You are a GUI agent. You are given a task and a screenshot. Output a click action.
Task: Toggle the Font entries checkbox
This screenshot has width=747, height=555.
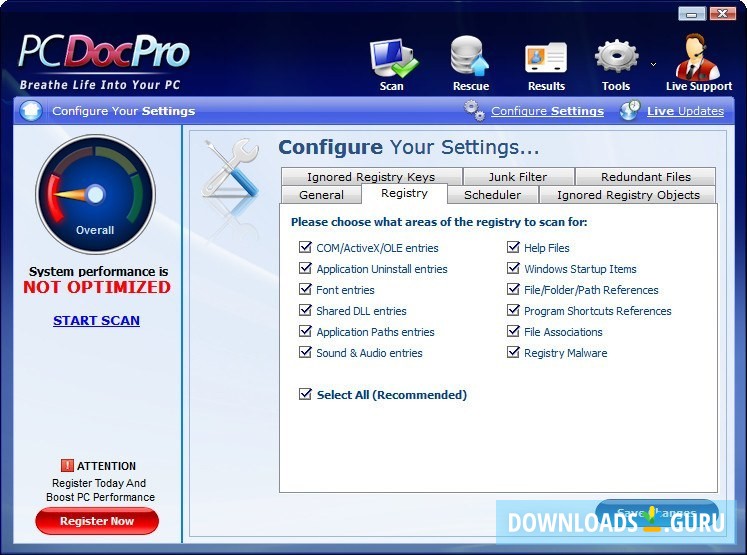(x=305, y=289)
